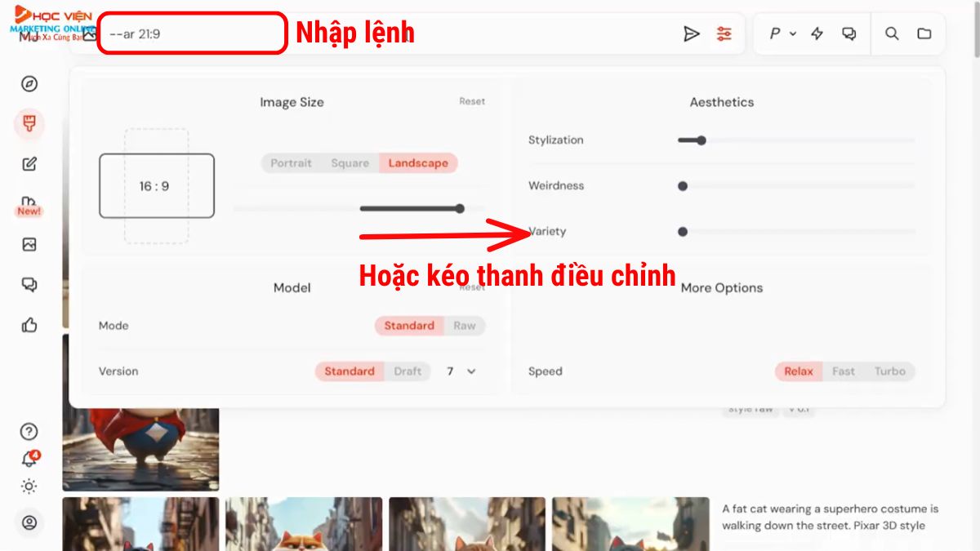Open the thumbs-up rate icon in sidebar

pyautogui.click(x=29, y=325)
